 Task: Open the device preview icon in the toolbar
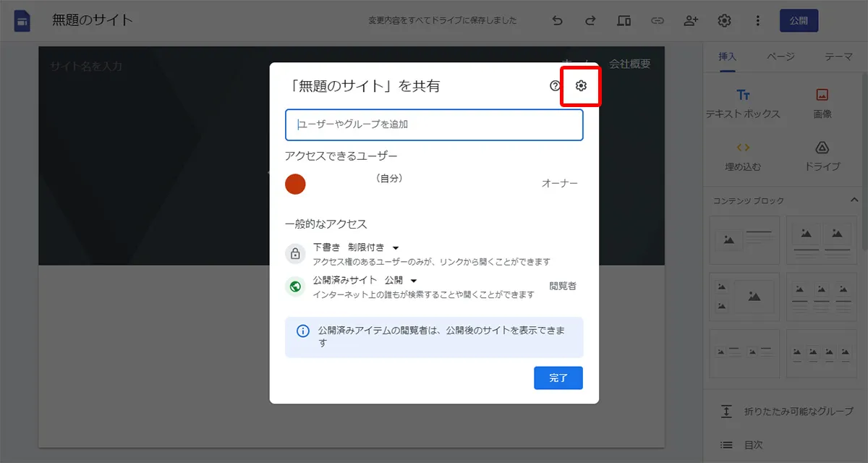click(x=624, y=21)
